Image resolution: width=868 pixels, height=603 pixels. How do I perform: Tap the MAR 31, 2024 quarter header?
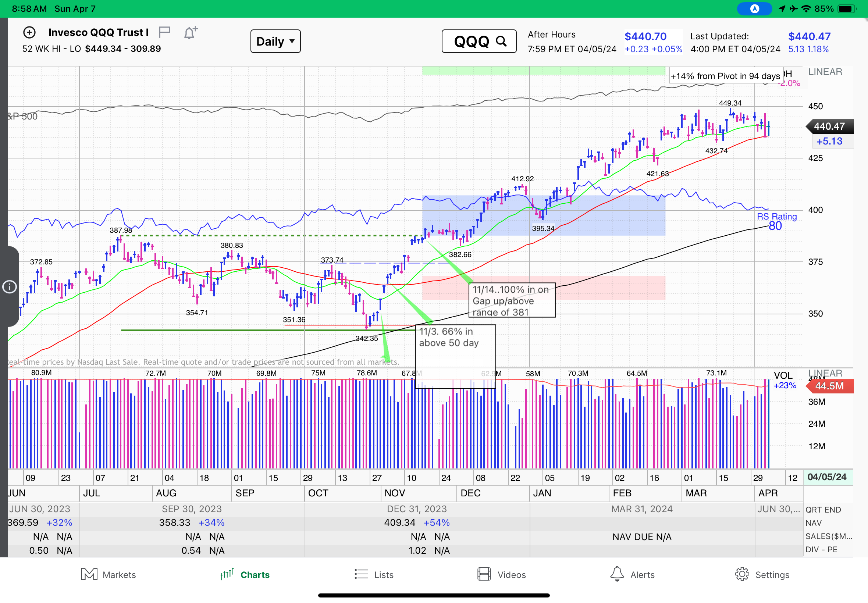pos(642,509)
